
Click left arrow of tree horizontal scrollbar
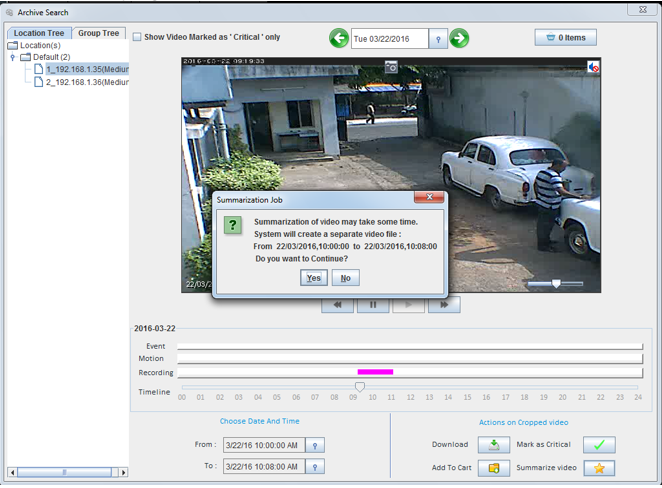(x=12, y=472)
